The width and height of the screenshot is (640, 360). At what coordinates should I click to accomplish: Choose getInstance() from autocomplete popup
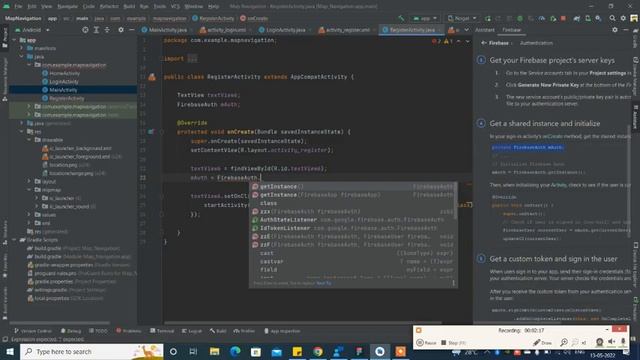353,187
